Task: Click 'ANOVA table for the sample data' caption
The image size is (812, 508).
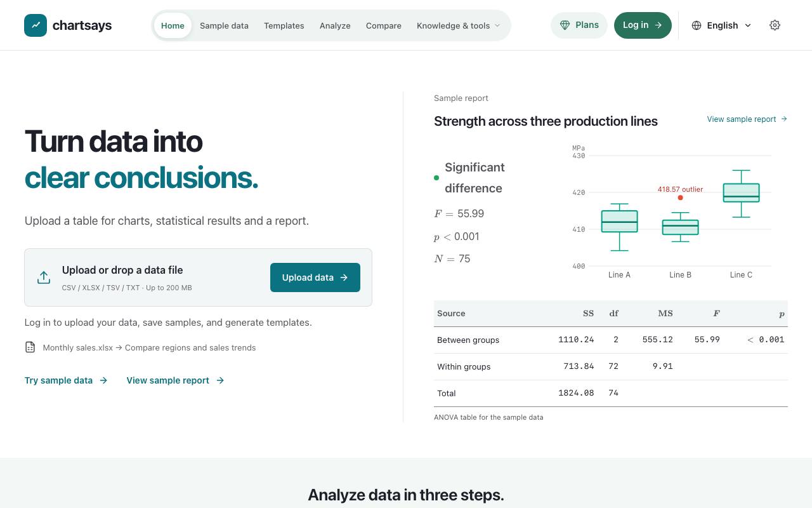Action: 488,417
